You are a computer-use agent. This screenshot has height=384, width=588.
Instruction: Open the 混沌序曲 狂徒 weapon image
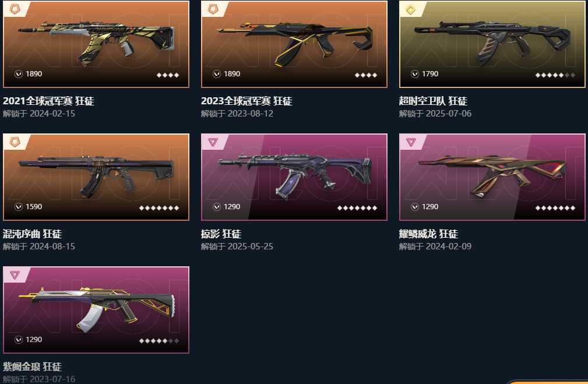(x=96, y=177)
